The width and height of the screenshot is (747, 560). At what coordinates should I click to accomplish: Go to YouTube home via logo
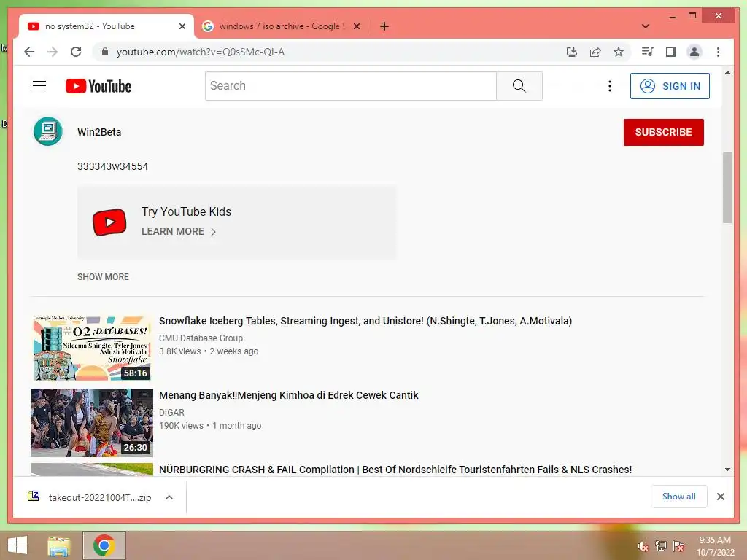(98, 86)
